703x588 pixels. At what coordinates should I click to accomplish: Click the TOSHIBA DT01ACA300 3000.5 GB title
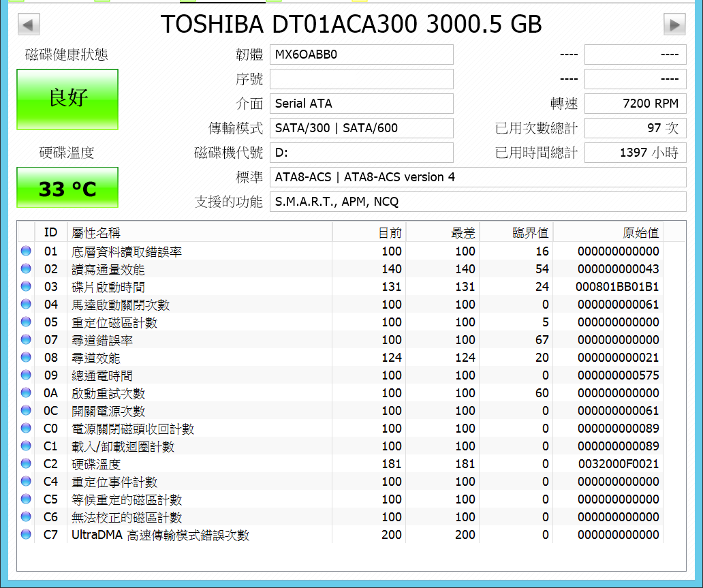tap(351, 25)
